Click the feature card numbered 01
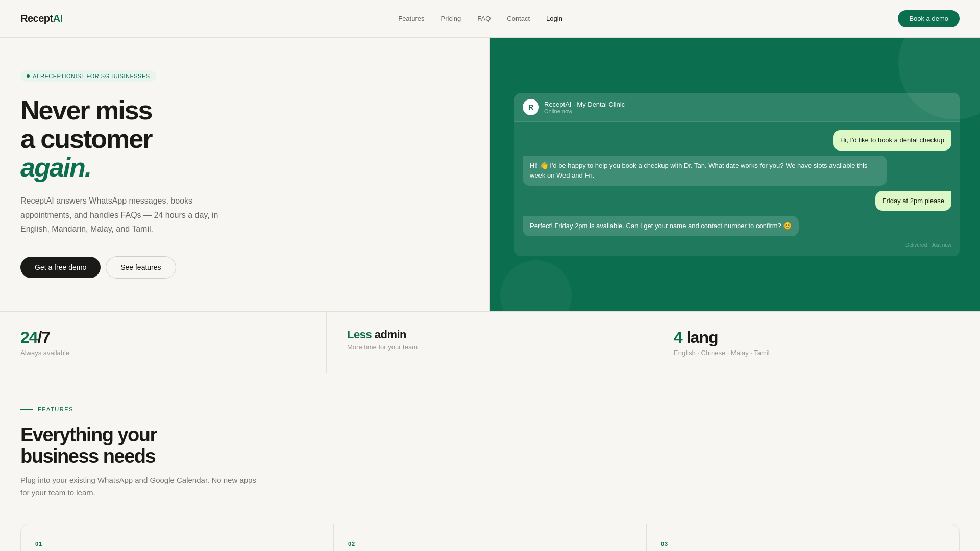The height and width of the screenshot is (551, 980). (177, 538)
